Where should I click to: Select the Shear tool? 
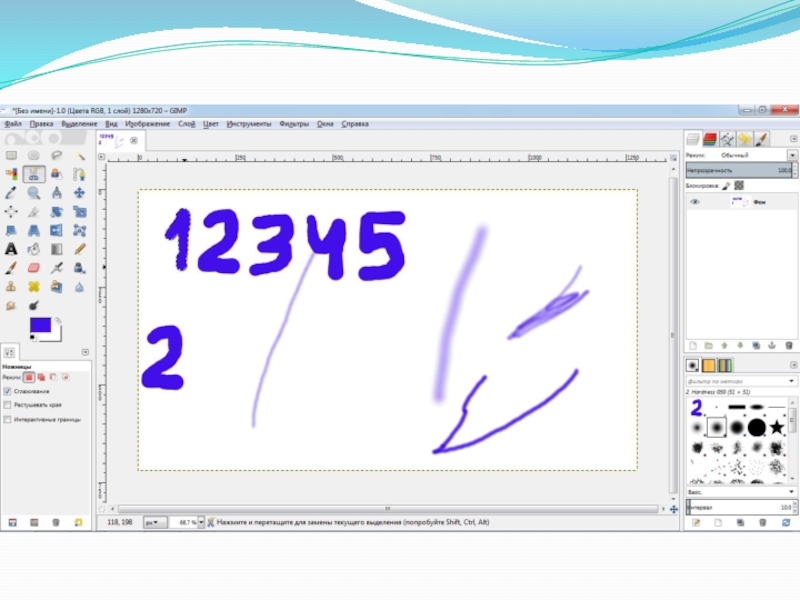point(11,230)
